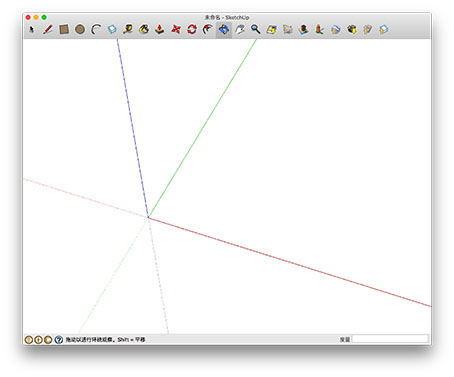Select the arrow Select tool

click(32, 30)
